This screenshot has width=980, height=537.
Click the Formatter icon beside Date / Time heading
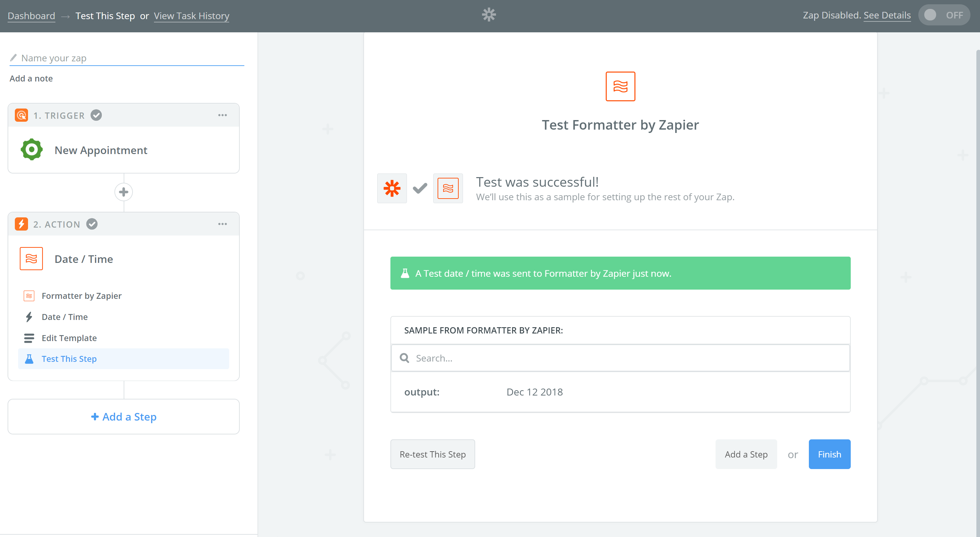coord(31,259)
